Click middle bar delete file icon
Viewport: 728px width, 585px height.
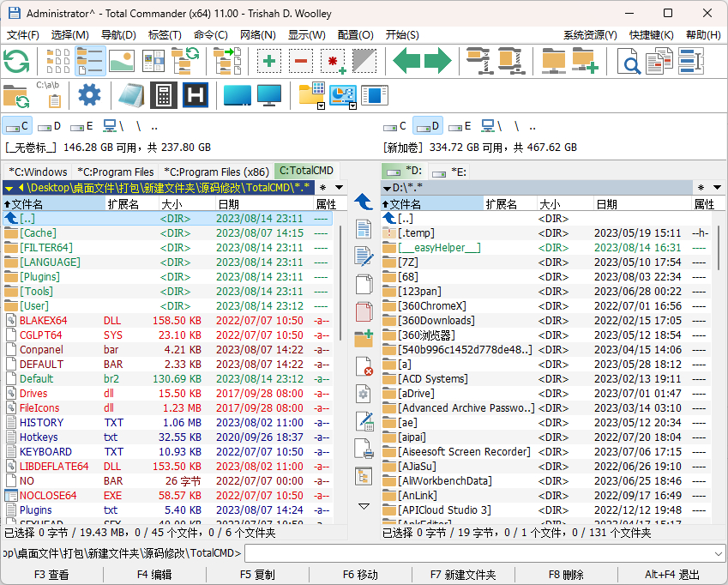click(364, 366)
